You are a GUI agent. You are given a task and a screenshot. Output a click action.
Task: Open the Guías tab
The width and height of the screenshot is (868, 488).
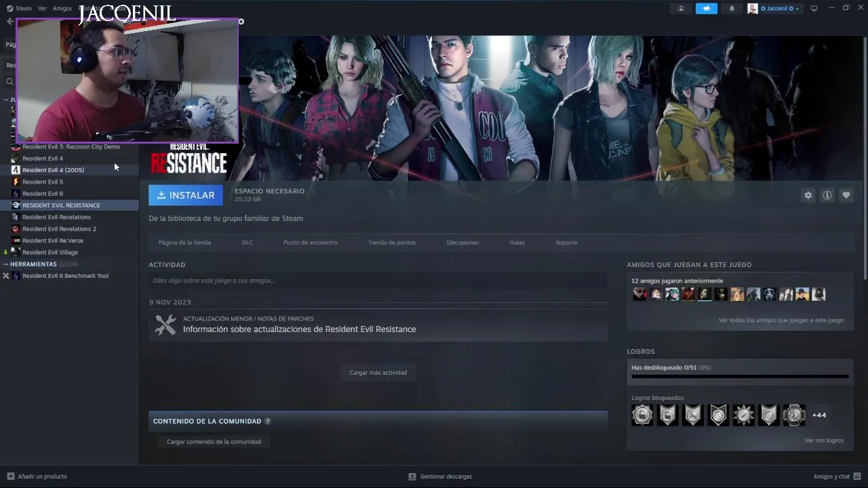(x=517, y=242)
